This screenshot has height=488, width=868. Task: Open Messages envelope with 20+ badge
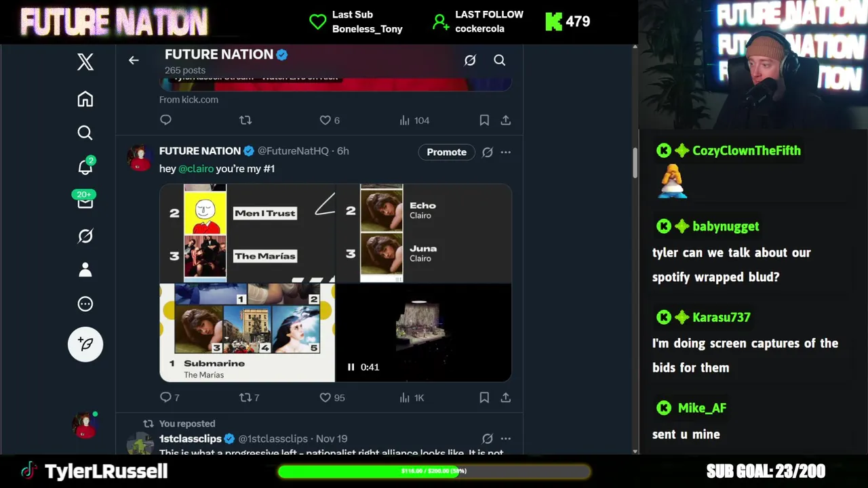[x=85, y=201]
